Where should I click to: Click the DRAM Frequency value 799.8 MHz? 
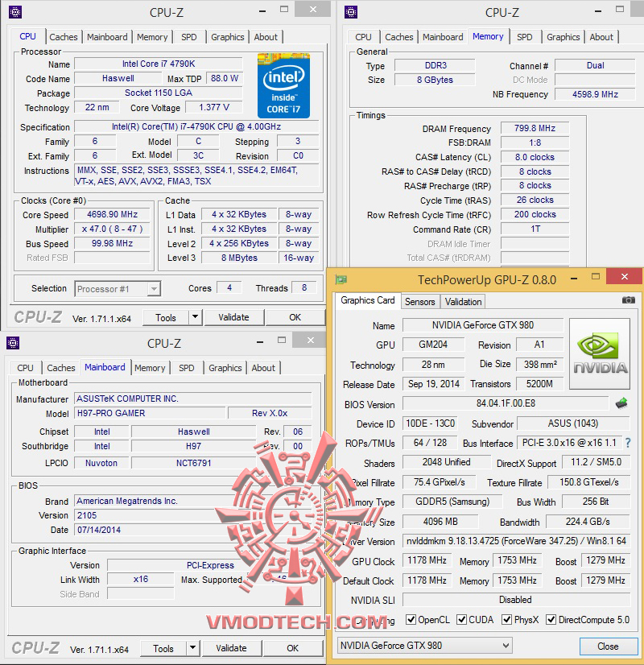coord(535,128)
